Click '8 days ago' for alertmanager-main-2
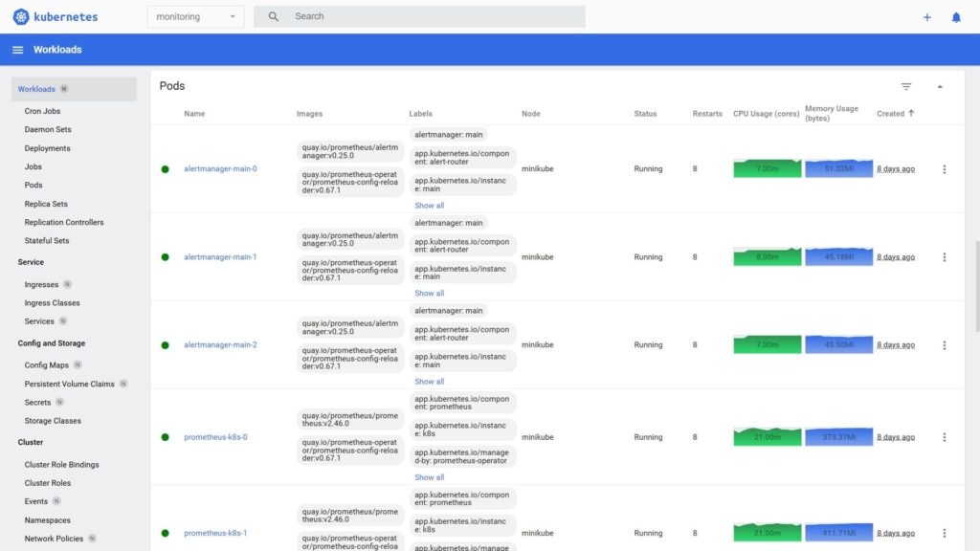This screenshot has height=551, width=980. click(896, 344)
